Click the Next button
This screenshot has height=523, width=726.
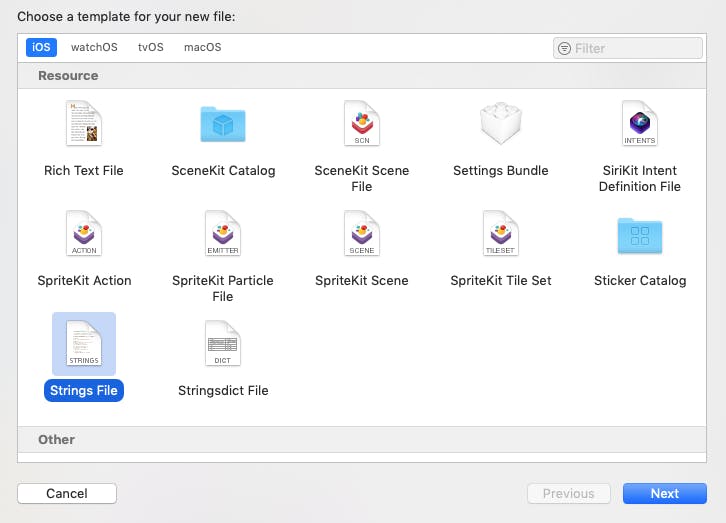(664, 493)
